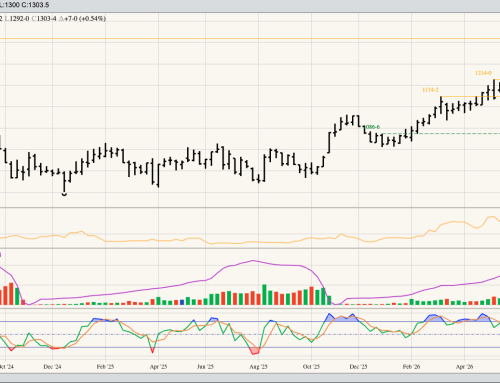Click the Feb '26 date axis label
Screen dimensions: 500x383
(411, 367)
